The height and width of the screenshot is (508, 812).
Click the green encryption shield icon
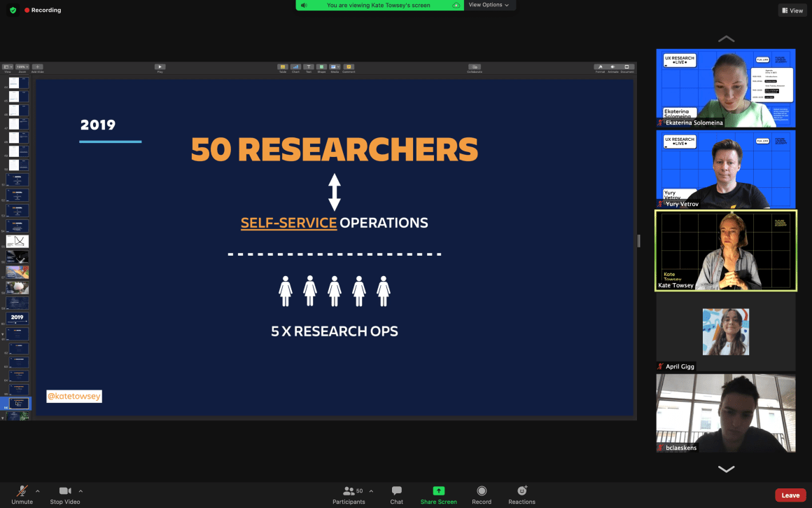[x=13, y=10]
